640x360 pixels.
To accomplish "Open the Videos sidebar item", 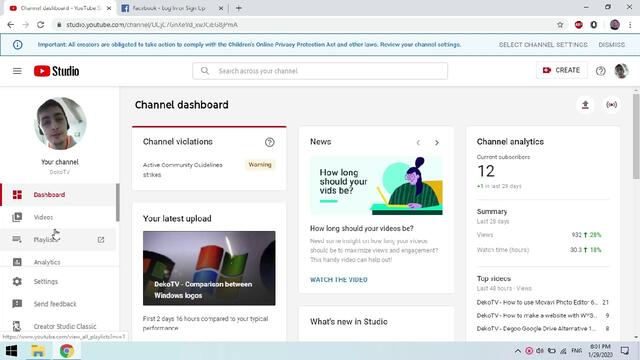I will [x=58, y=217].
